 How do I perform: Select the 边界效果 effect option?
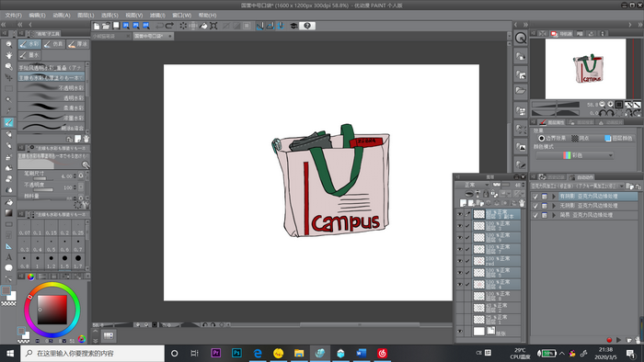(x=552, y=138)
